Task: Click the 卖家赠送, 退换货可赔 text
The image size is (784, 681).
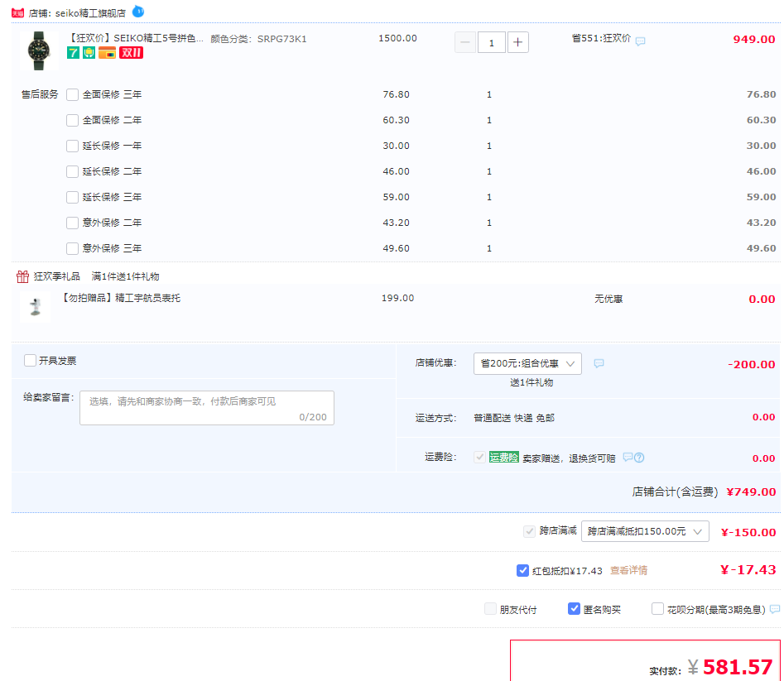Action: click(569, 458)
